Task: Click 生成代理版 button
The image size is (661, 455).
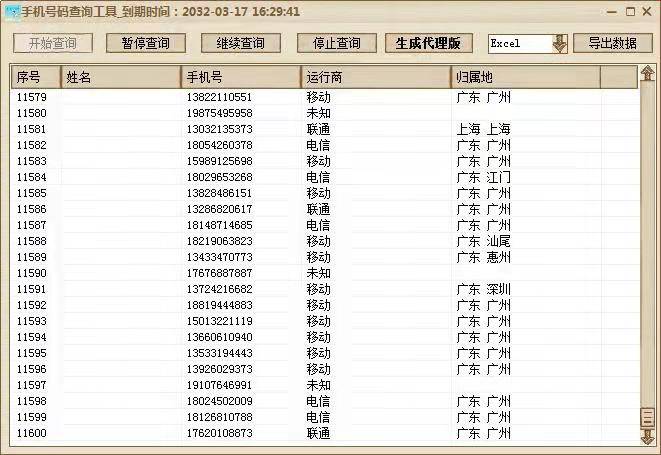Action: tap(428, 43)
